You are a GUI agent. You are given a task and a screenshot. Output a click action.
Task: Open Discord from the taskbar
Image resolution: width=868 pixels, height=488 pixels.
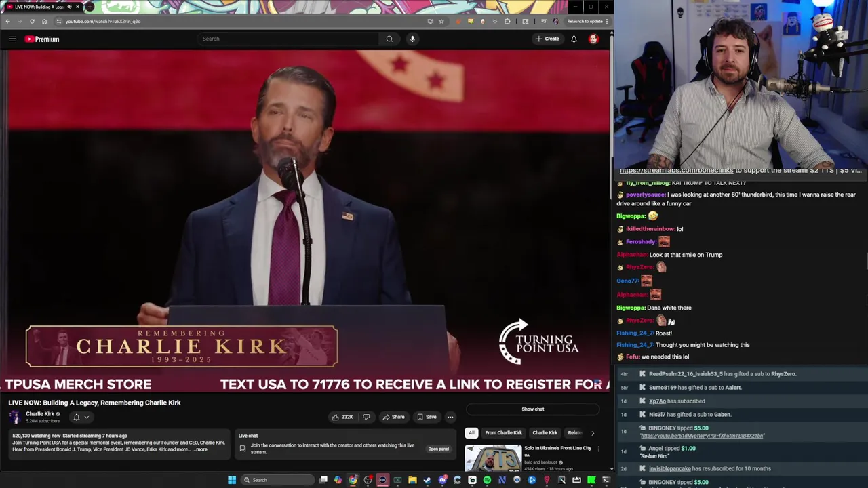click(x=442, y=480)
